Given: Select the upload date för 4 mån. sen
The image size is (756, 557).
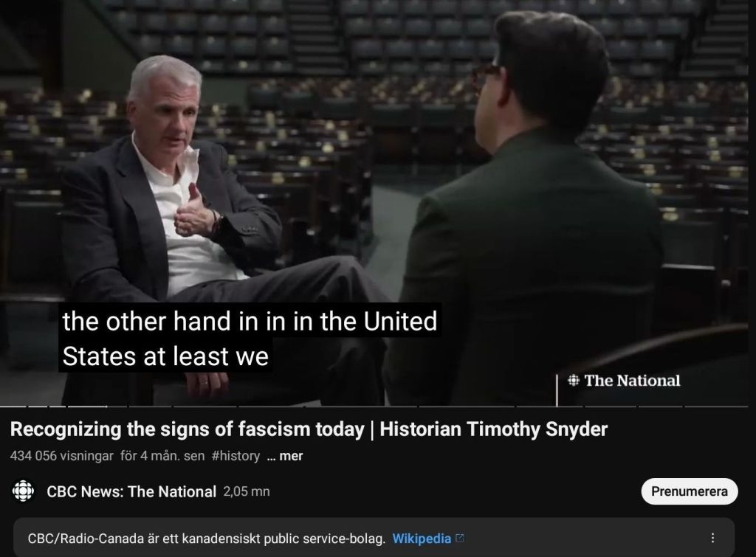Looking at the screenshot, I should pos(162,456).
